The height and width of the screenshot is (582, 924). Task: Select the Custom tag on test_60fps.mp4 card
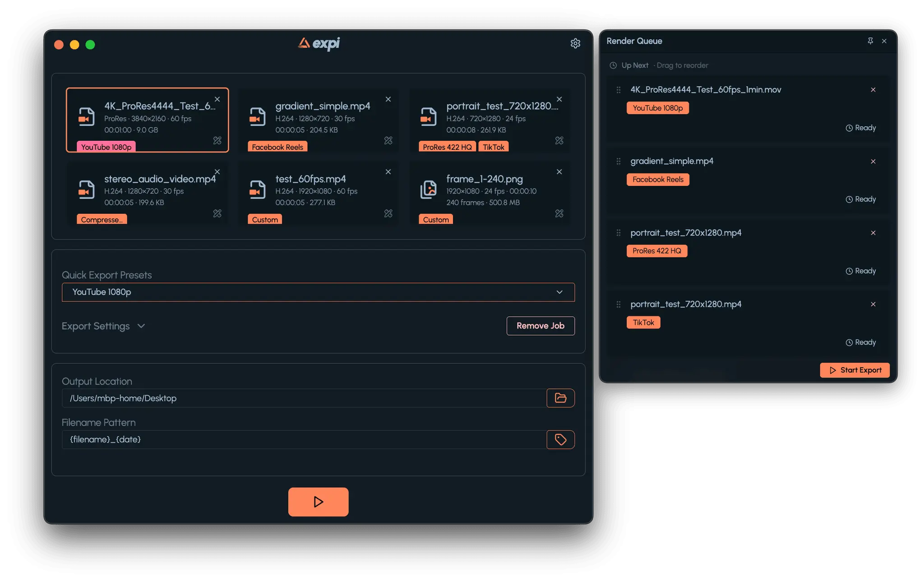[x=265, y=220]
